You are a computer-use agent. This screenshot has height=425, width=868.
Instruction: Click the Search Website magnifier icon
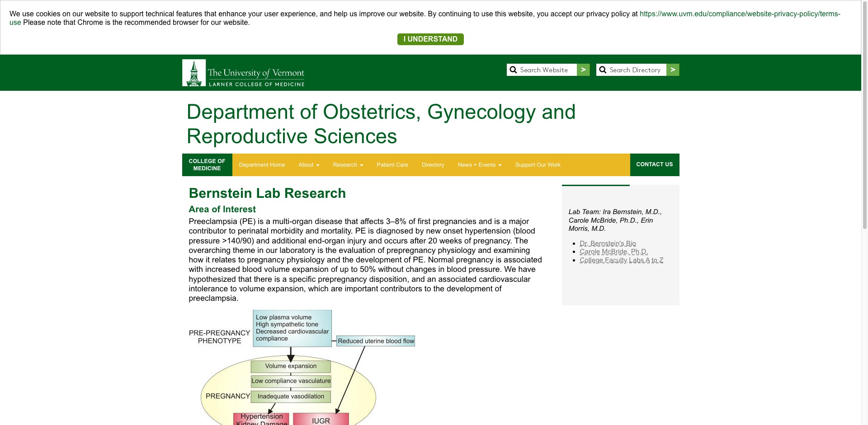coord(513,70)
